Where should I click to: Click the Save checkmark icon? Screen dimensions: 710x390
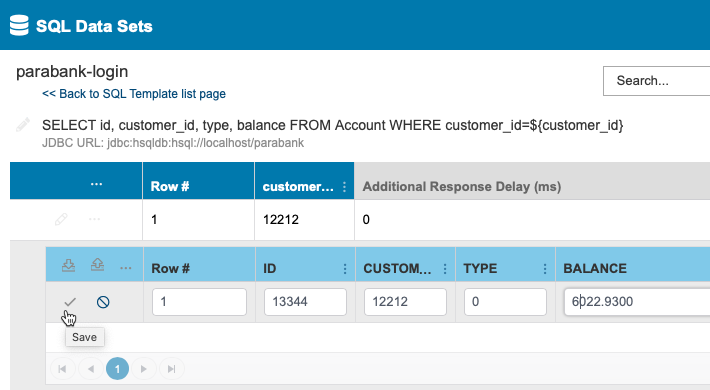[70, 302]
